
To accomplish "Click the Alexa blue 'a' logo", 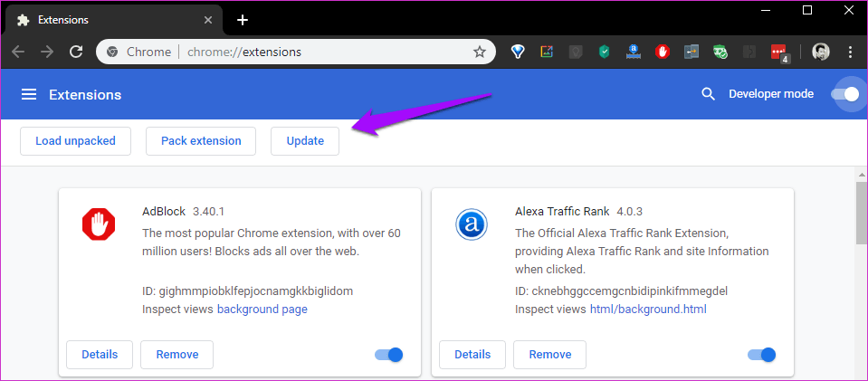I will click(x=471, y=224).
